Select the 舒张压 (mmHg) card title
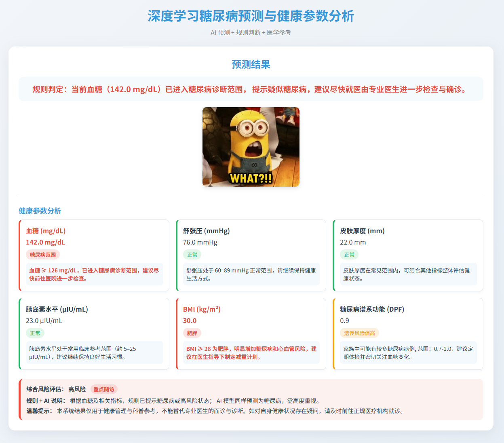Image resolution: width=504 pixels, height=443 pixels. (x=206, y=231)
